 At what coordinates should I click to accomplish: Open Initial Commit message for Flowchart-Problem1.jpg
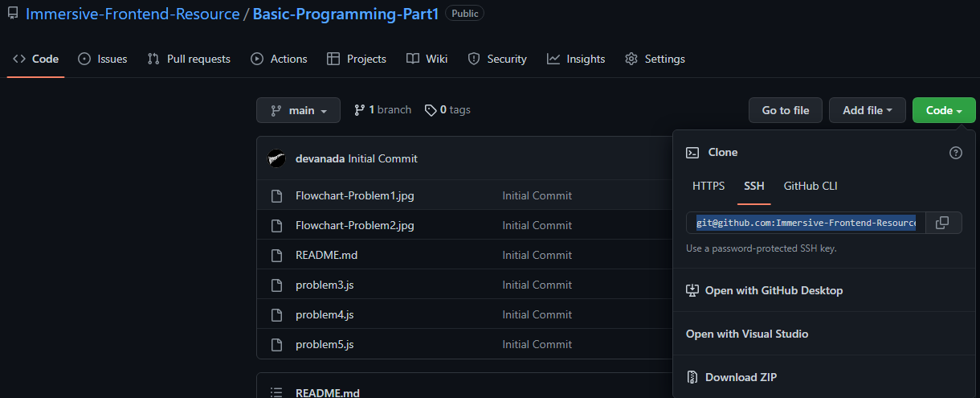point(537,195)
